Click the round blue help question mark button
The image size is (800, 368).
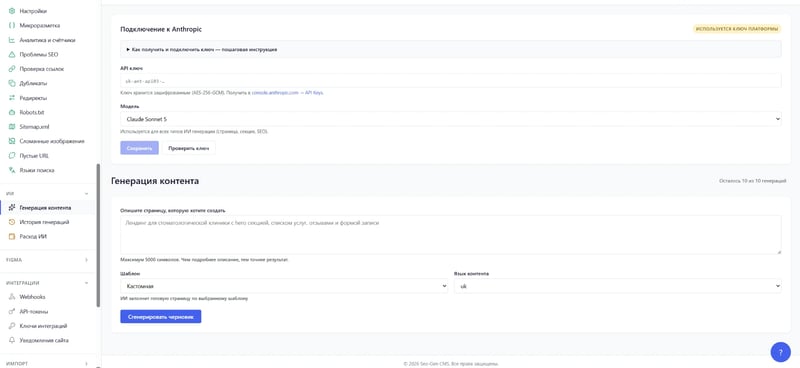[x=780, y=352]
